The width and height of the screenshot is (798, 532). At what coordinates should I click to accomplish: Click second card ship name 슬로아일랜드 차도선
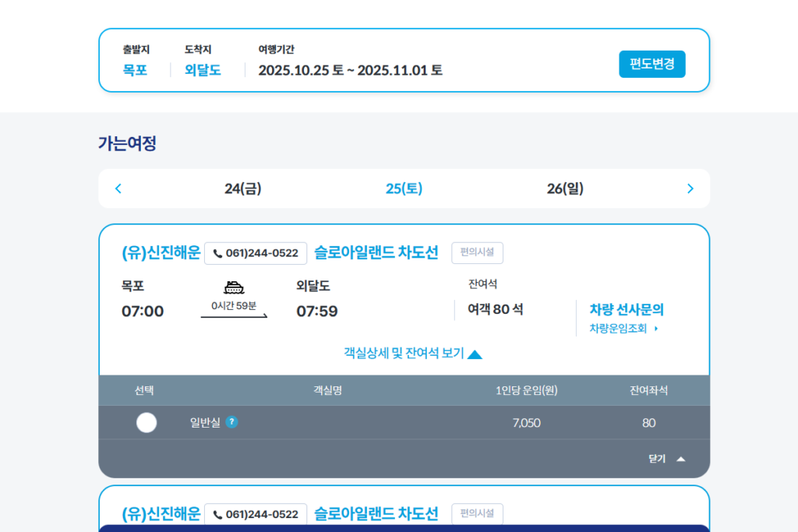[376, 513]
